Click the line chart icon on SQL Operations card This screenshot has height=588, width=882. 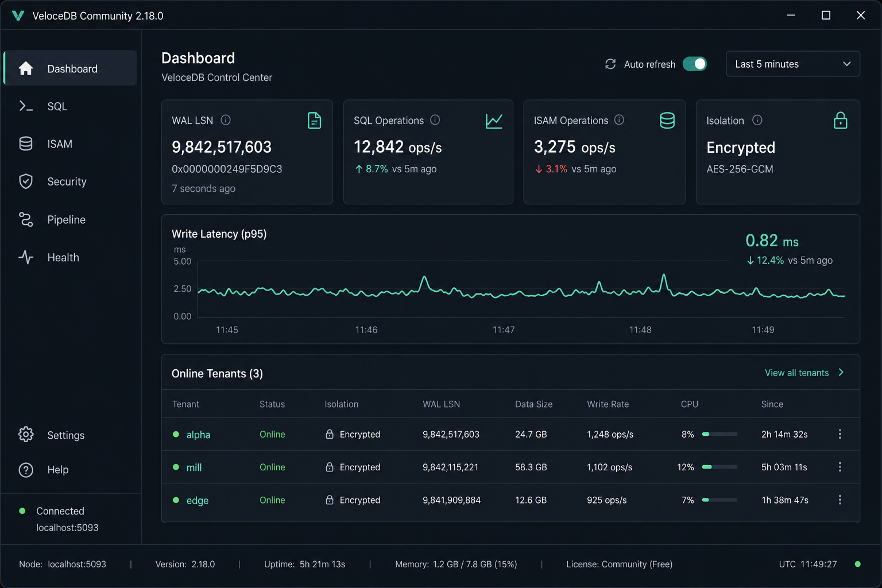click(494, 121)
